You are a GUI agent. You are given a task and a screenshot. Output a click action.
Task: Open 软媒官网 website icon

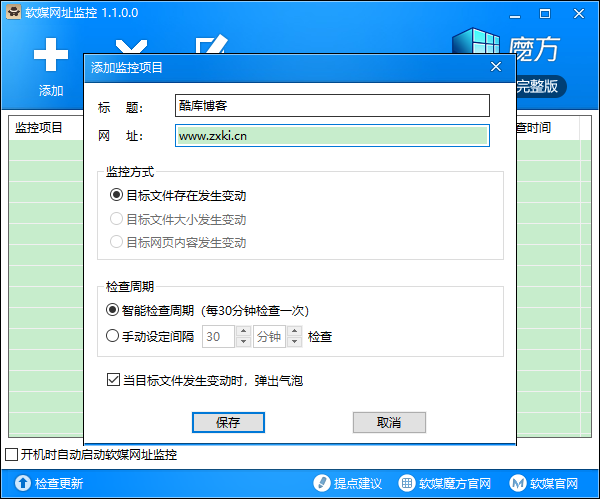click(519, 483)
